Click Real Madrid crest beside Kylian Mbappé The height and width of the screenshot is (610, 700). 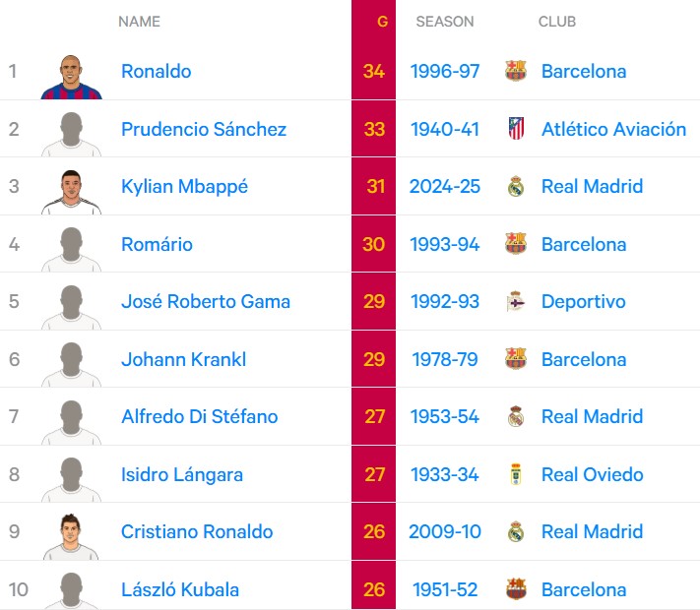click(515, 187)
